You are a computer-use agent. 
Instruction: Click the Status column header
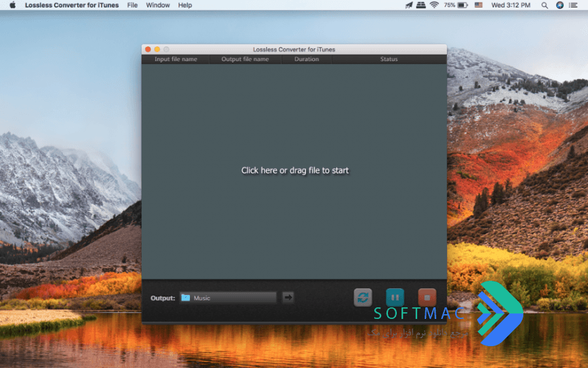click(389, 59)
